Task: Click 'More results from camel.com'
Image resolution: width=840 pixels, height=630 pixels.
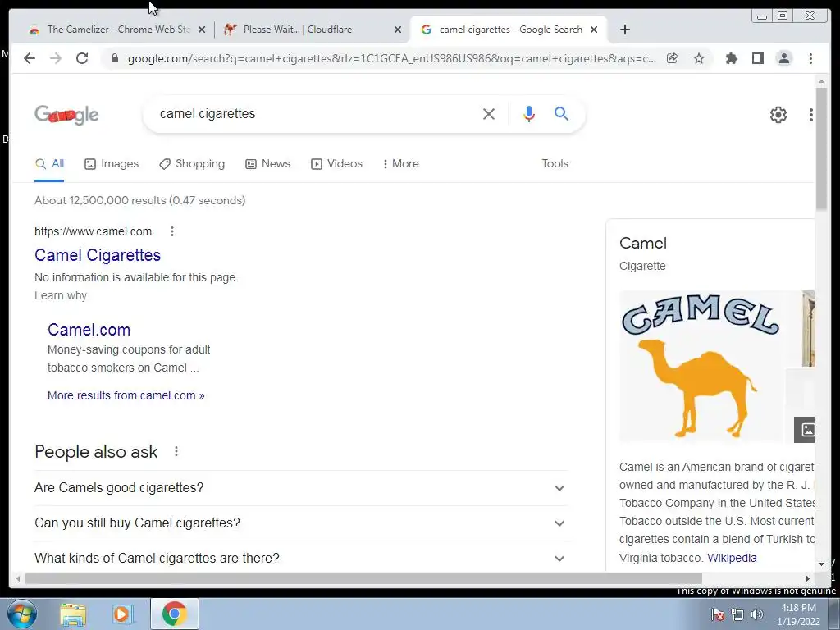Action: tap(126, 396)
